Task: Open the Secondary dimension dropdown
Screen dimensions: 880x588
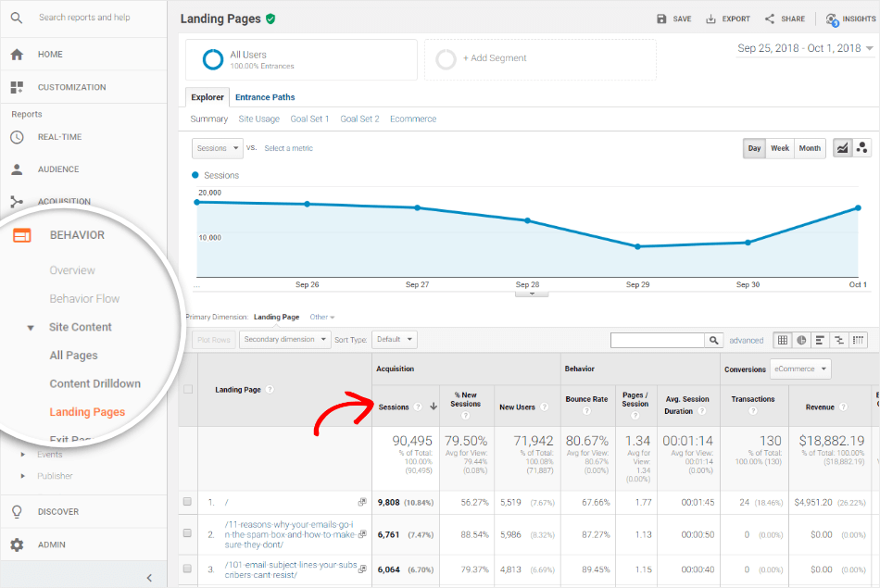Action: click(284, 340)
